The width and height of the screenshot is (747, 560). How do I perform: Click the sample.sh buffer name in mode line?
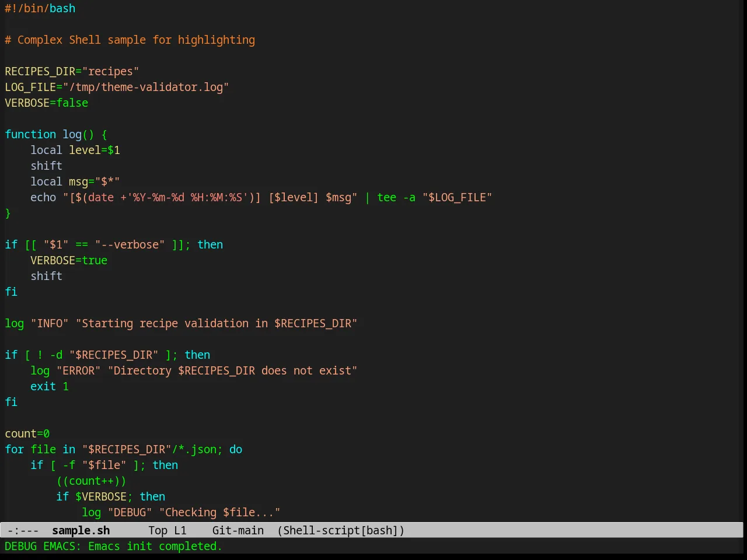pyautogui.click(x=81, y=530)
